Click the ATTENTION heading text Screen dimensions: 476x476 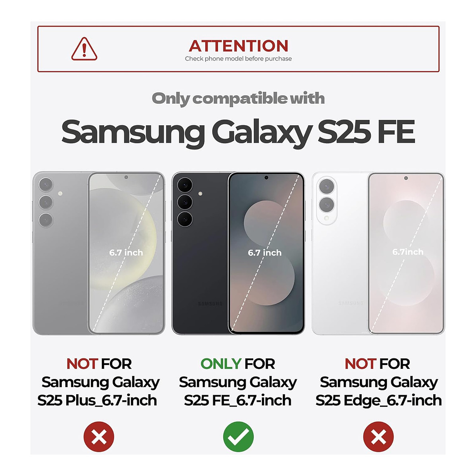(238, 46)
